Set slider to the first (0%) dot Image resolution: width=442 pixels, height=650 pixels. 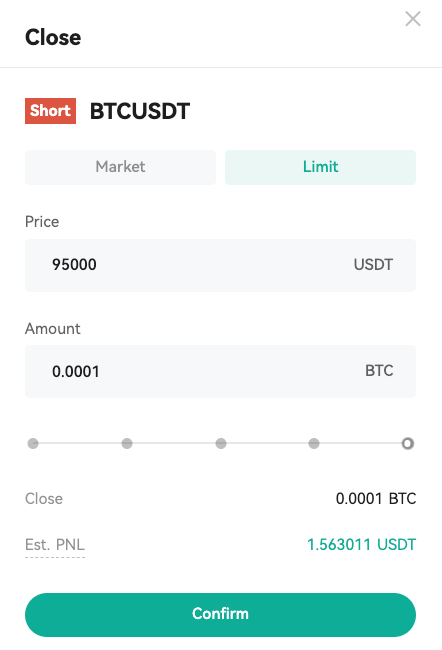point(33,444)
